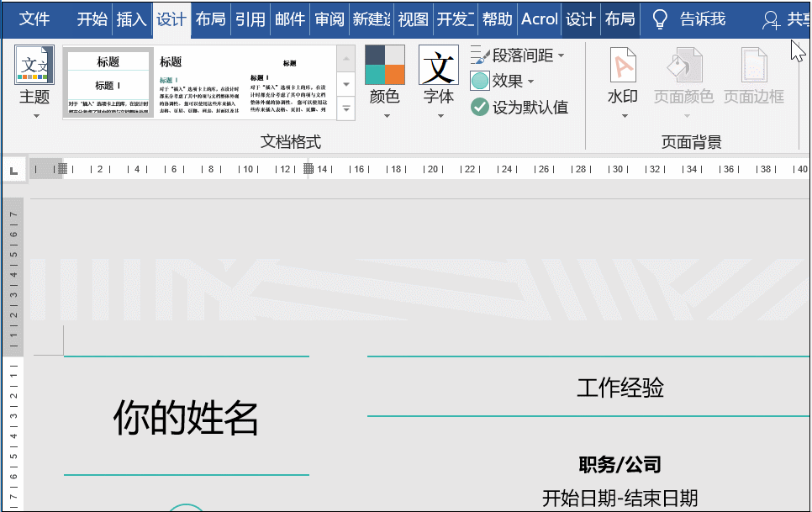This screenshot has width=812, height=512.
Task: Click the 职务/公司 placeholder text
Action: pyautogui.click(x=620, y=464)
